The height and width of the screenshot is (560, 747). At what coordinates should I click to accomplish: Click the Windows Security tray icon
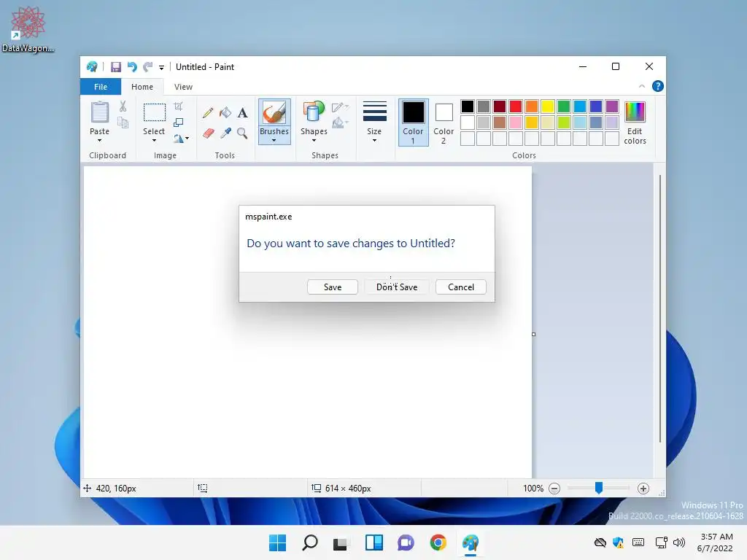(619, 542)
